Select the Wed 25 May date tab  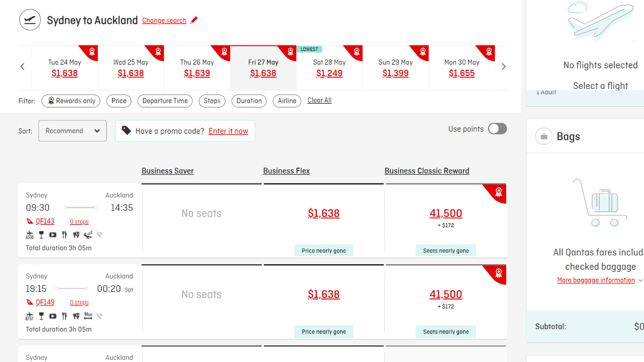coord(131,68)
